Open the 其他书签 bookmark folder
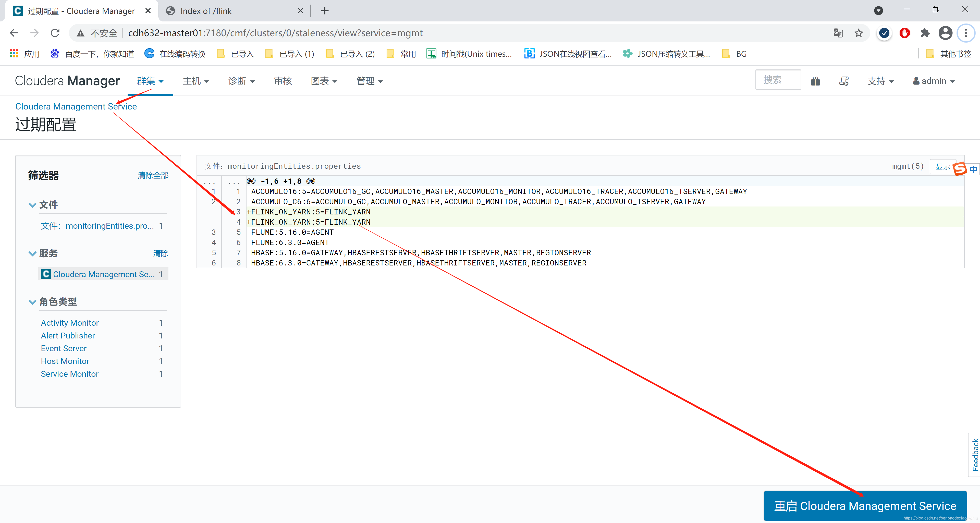 click(948, 54)
